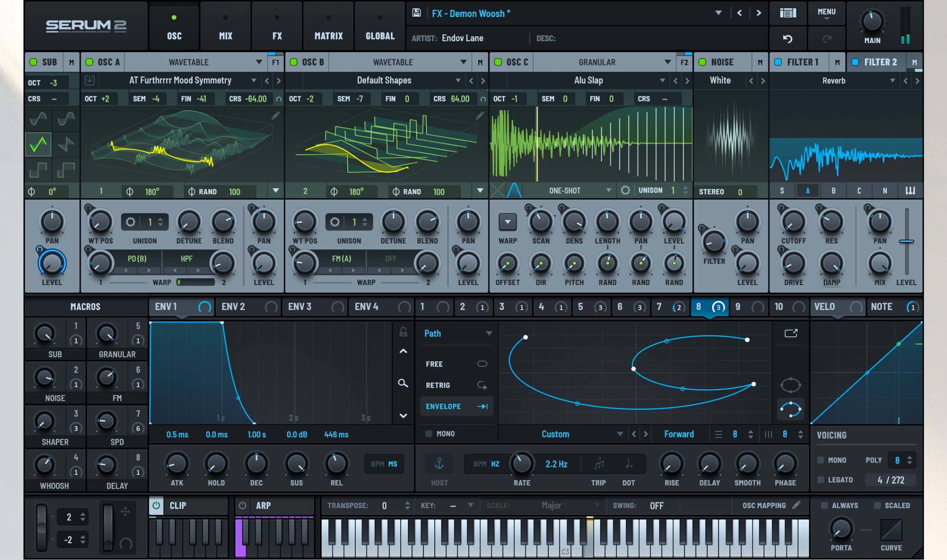Adjust the Filter LEVEL vertical slider

tap(906, 241)
